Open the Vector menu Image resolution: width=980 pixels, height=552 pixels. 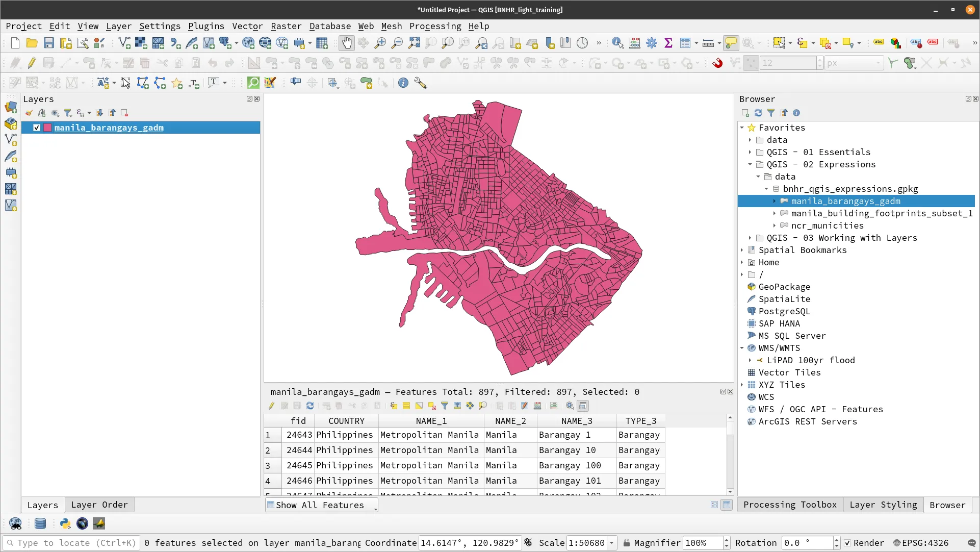(247, 26)
